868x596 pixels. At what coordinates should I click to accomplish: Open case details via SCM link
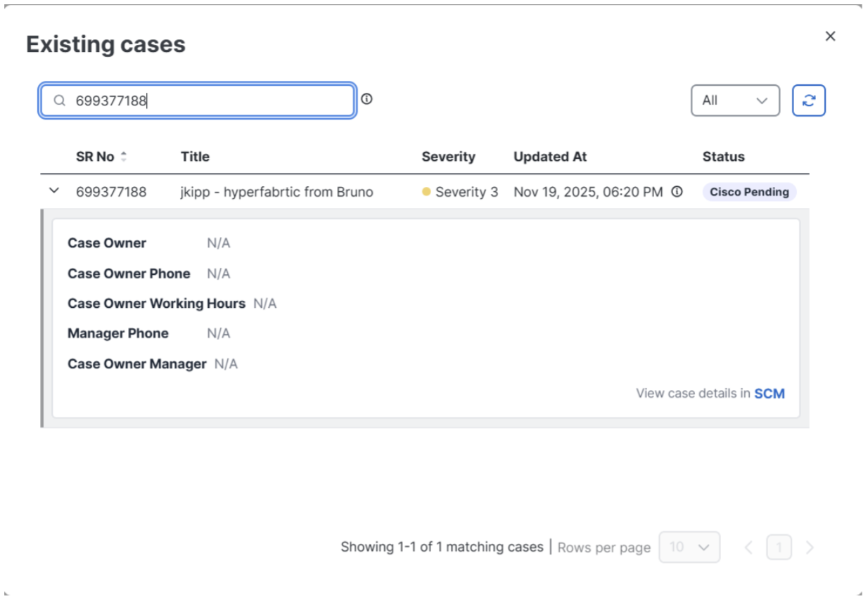769,394
